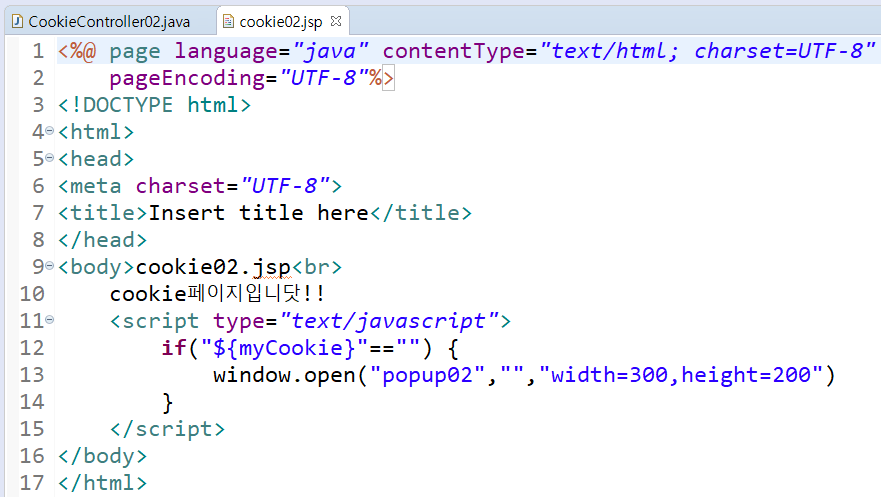Click the contentType attribute on line 1
This screenshot has height=497, width=881.
coord(453,51)
